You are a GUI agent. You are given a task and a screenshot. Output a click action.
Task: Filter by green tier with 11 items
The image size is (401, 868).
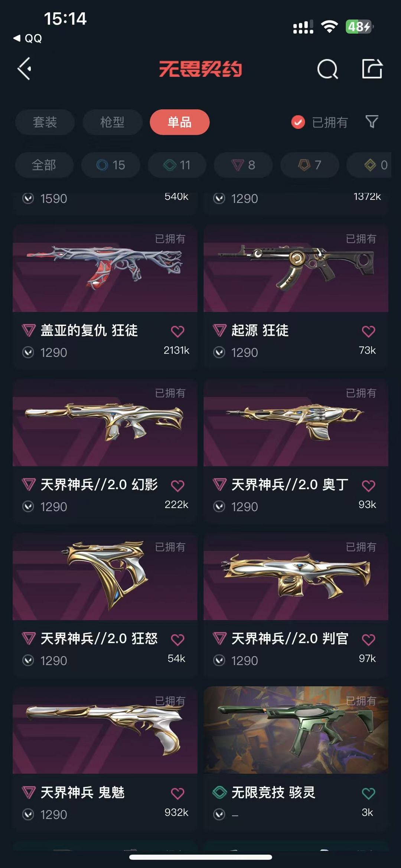[x=177, y=165]
